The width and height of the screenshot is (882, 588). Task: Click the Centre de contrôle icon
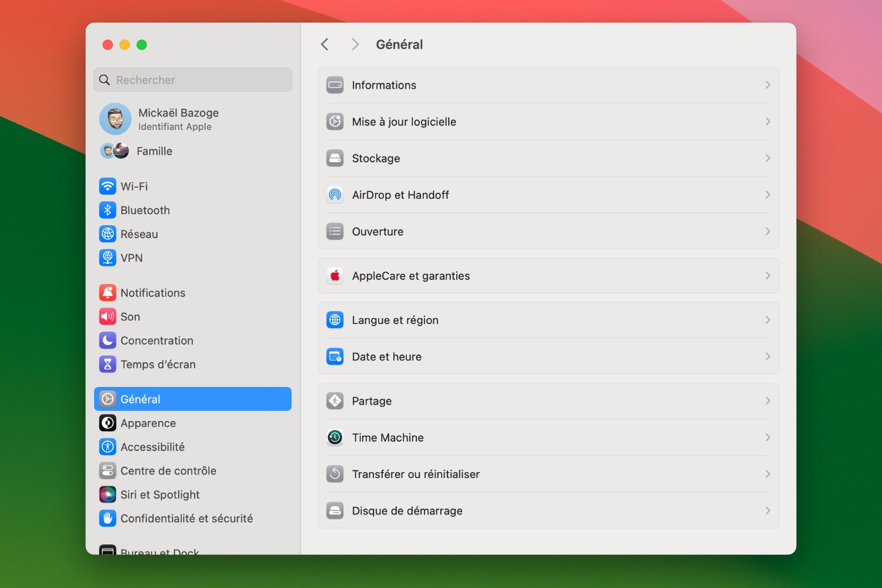pos(108,470)
